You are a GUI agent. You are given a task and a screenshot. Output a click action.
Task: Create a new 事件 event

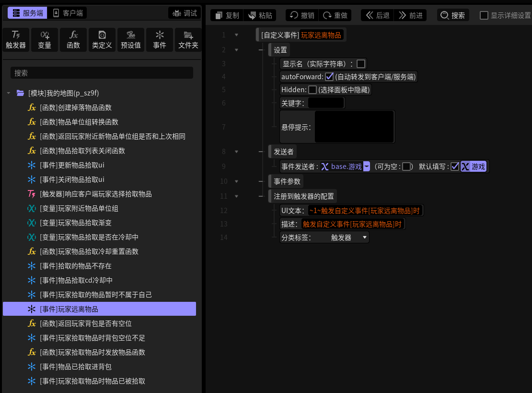160,40
